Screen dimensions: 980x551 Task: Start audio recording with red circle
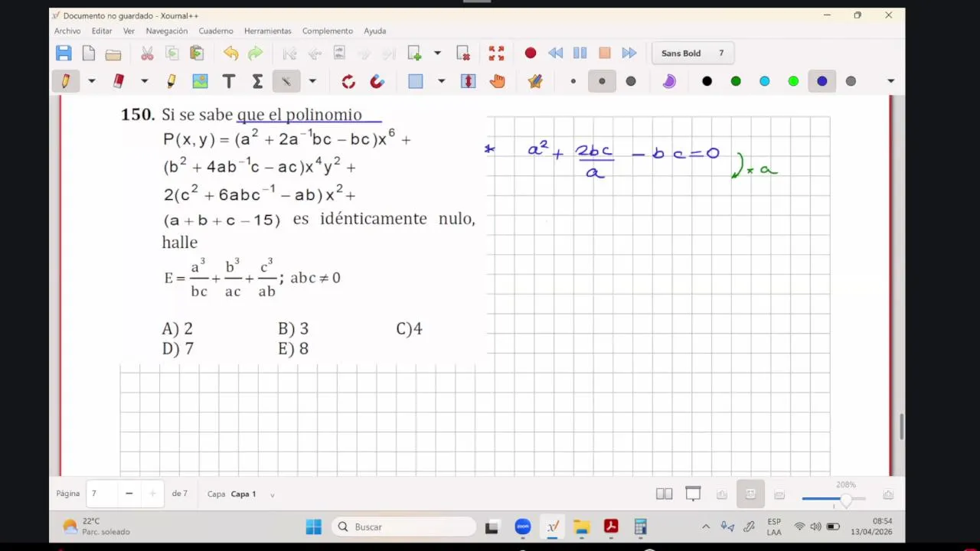pyautogui.click(x=531, y=53)
